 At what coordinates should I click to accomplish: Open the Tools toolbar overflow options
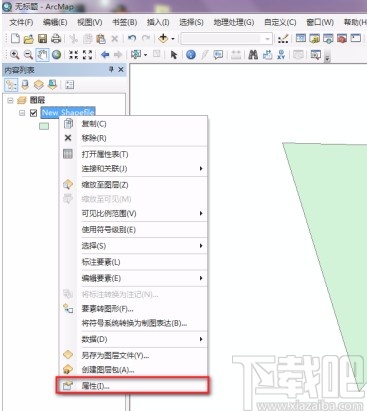tap(327, 58)
